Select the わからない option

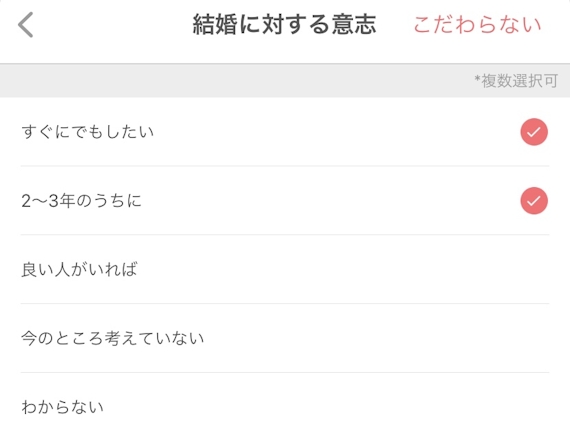click(285, 407)
